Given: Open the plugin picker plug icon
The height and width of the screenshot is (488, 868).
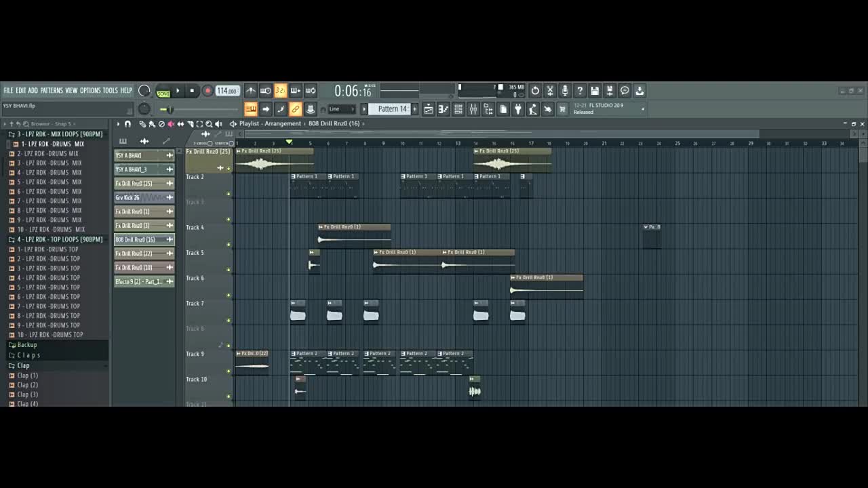Looking at the screenshot, I should pos(518,109).
